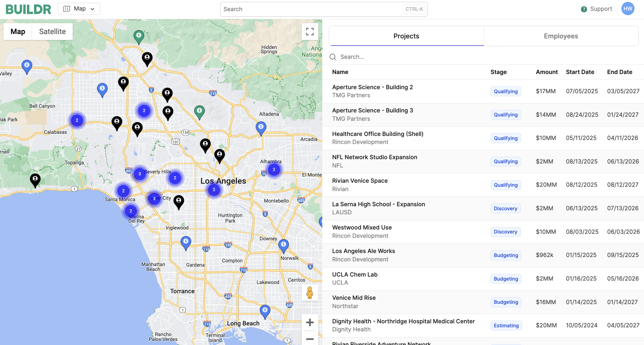The height and width of the screenshot is (345, 644).
Task: Toggle fullscreen map view
Action: (x=310, y=32)
